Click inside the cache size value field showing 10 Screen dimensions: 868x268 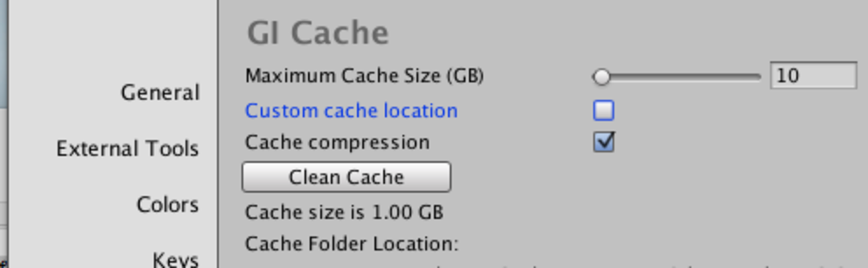[813, 76]
